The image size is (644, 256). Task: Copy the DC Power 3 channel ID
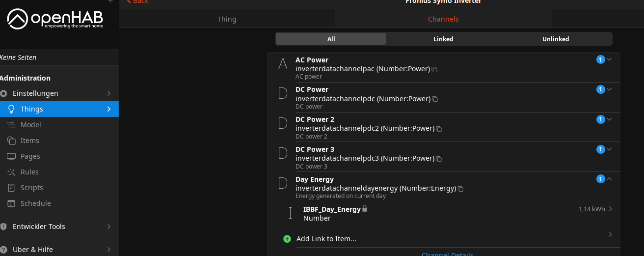pos(439,159)
